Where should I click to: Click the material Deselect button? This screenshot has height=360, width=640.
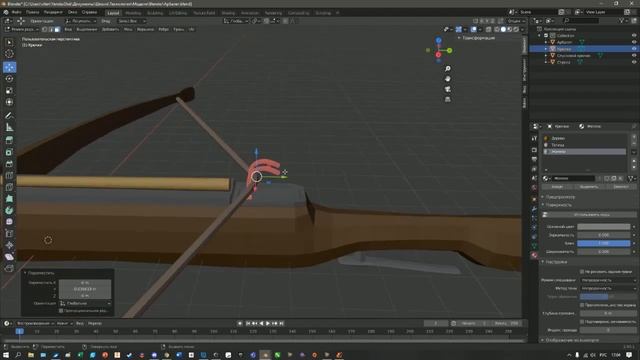click(x=620, y=187)
